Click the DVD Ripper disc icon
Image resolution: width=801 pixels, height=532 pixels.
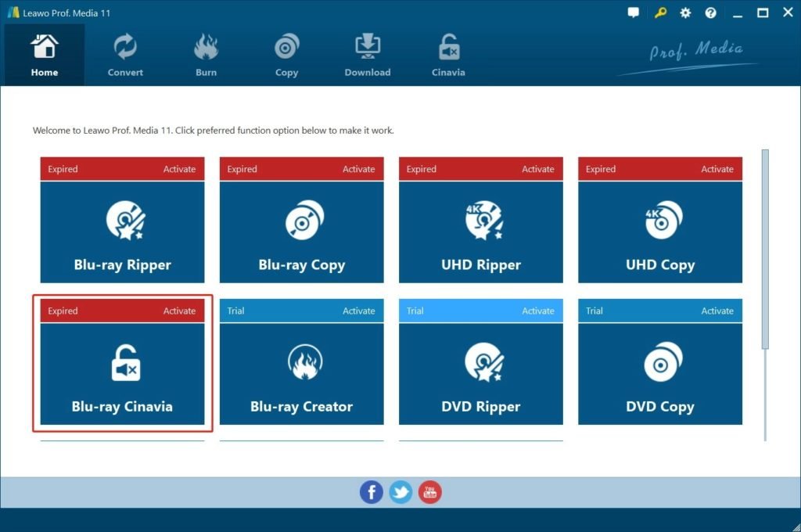pyautogui.click(x=484, y=362)
